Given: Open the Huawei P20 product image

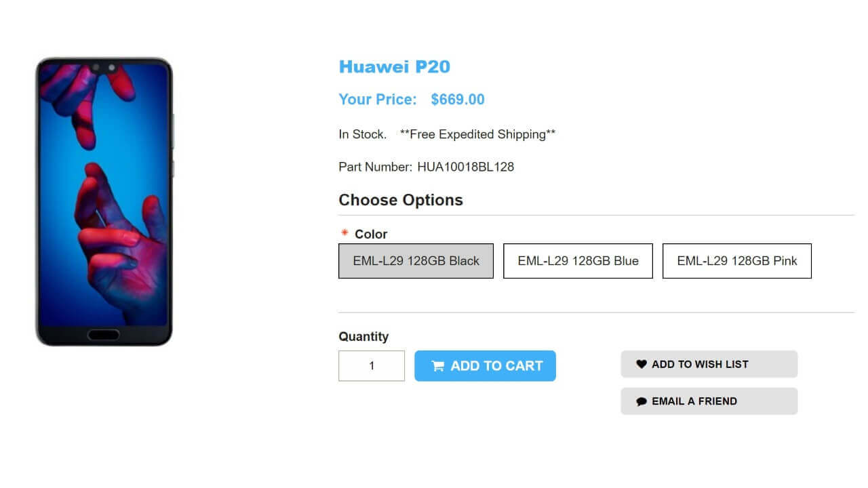Looking at the screenshot, I should [104, 202].
